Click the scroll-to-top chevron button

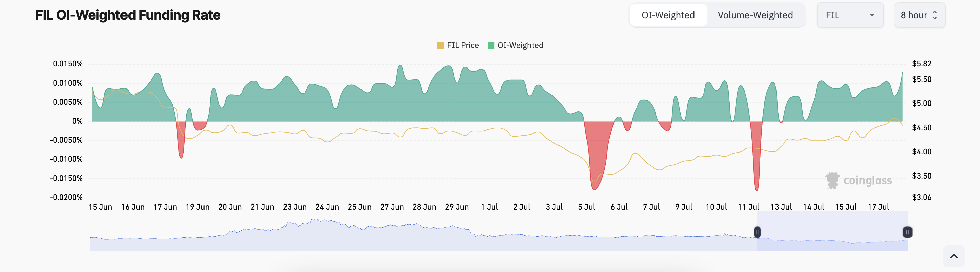(x=953, y=256)
